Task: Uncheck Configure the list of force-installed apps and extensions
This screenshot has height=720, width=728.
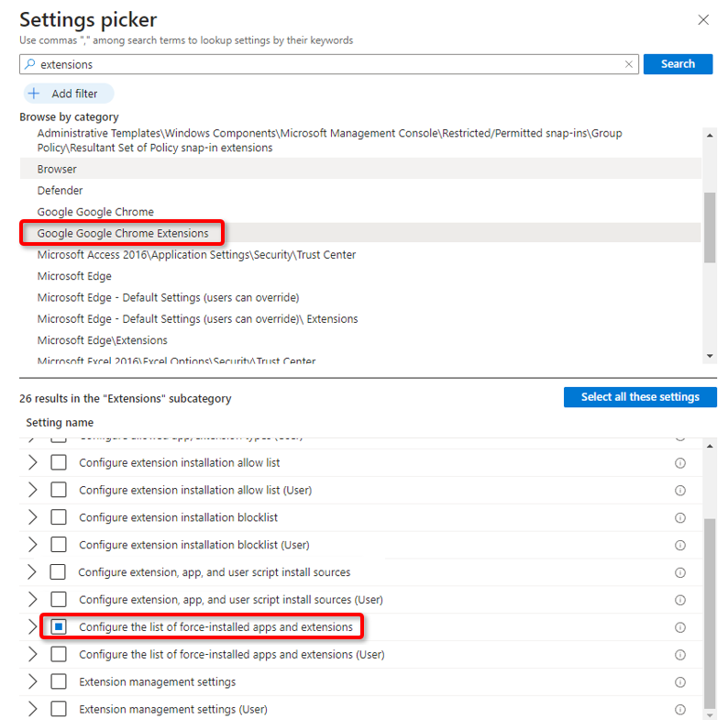Action: click(59, 627)
